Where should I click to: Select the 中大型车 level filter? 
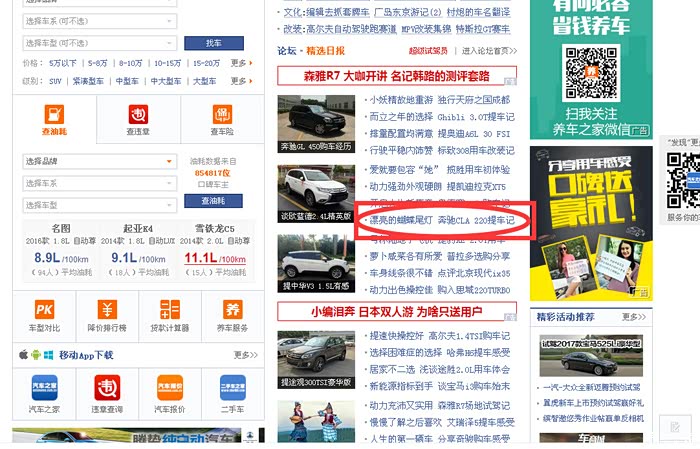click(x=166, y=81)
